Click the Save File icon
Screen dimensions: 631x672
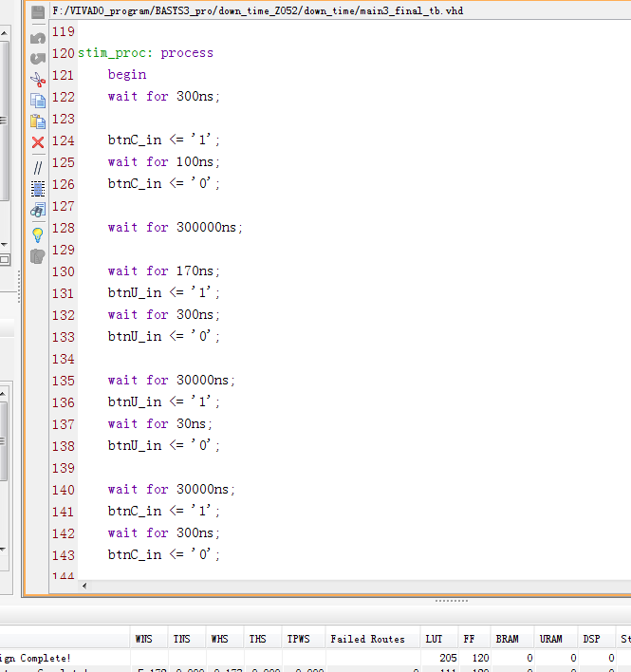click(38, 13)
